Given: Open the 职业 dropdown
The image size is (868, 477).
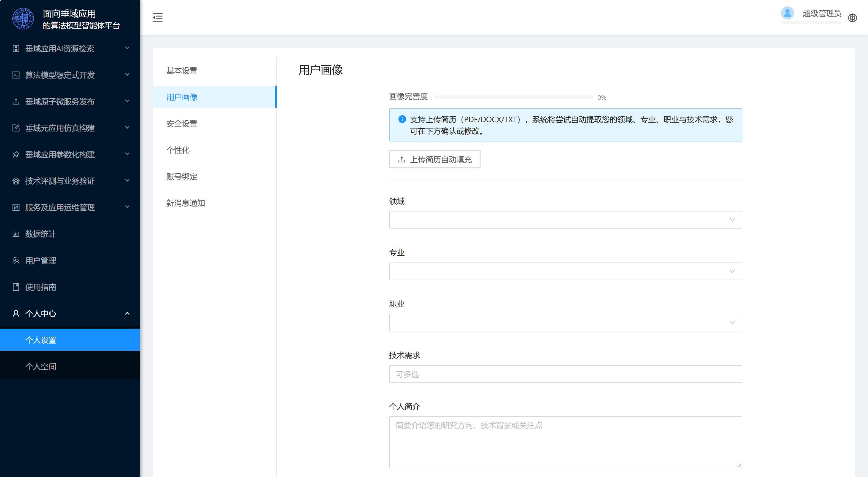Looking at the screenshot, I should tap(565, 323).
